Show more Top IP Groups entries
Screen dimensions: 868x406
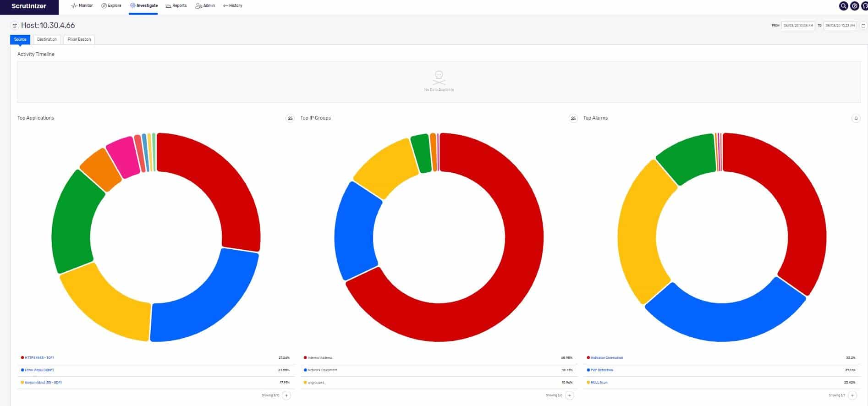570,395
